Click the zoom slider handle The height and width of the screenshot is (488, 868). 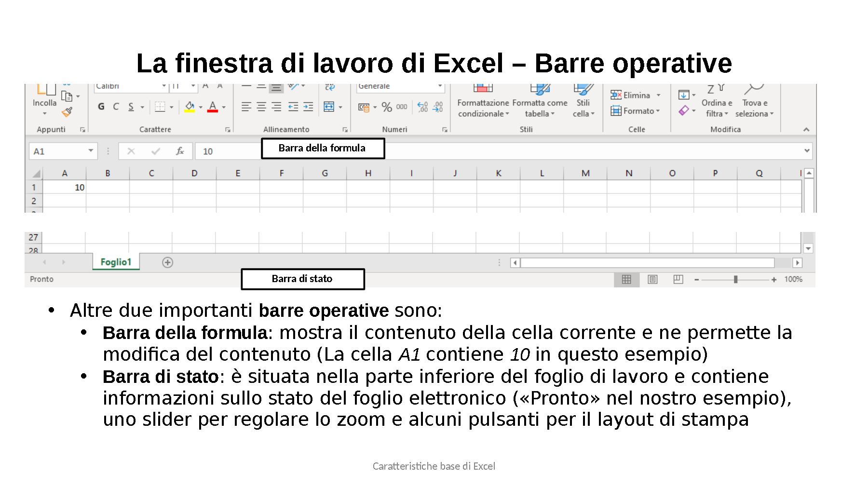pyautogui.click(x=735, y=279)
